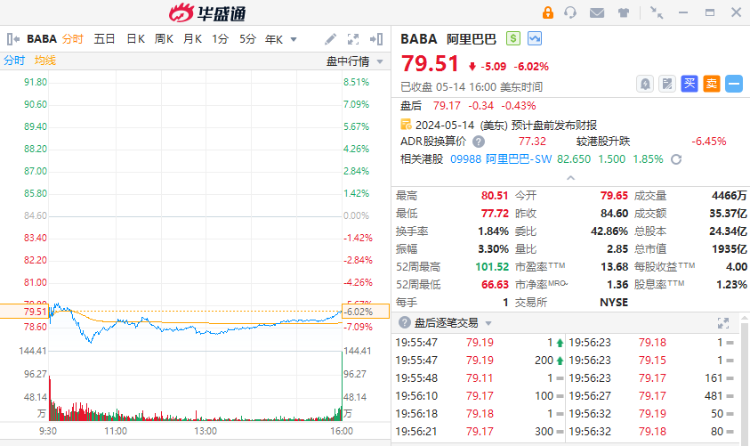Click the blue minus button
This screenshot has width=750, height=446.
coord(734,84)
